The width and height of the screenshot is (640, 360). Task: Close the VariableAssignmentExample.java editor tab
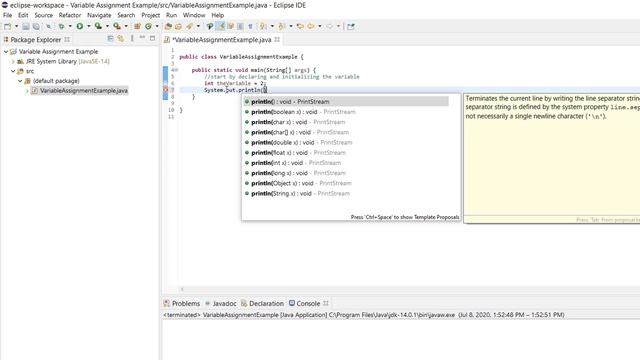(277, 40)
